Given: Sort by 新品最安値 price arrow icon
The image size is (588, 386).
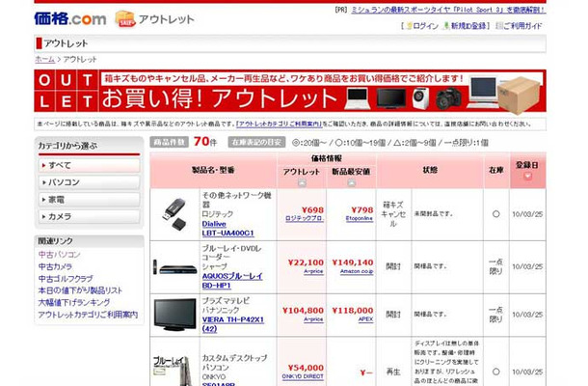Looking at the screenshot, I should pyautogui.click(x=351, y=182).
